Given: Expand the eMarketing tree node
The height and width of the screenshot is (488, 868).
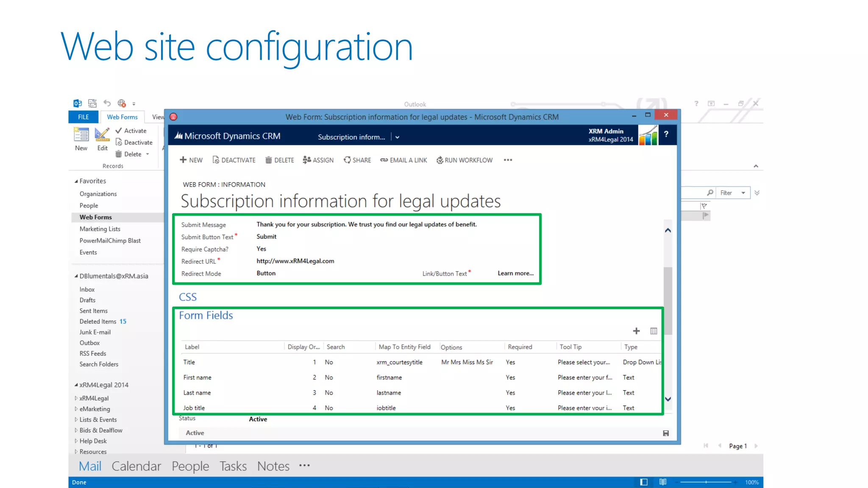Looking at the screenshot, I should (76, 409).
